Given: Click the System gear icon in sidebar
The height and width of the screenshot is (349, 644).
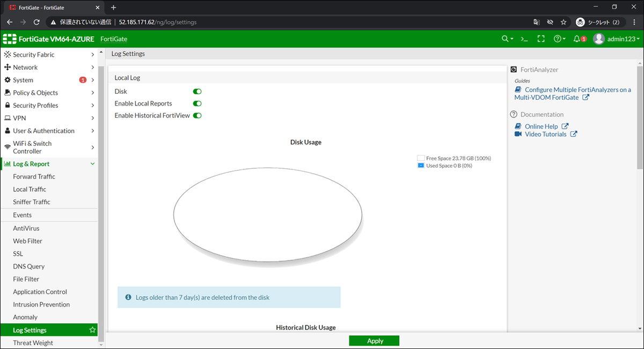Looking at the screenshot, I should coord(8,80).
